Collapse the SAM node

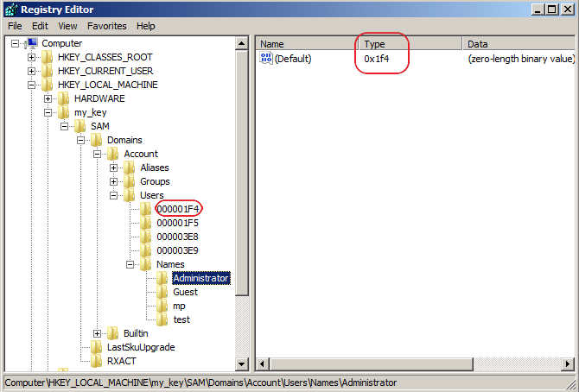click(64, 127)
